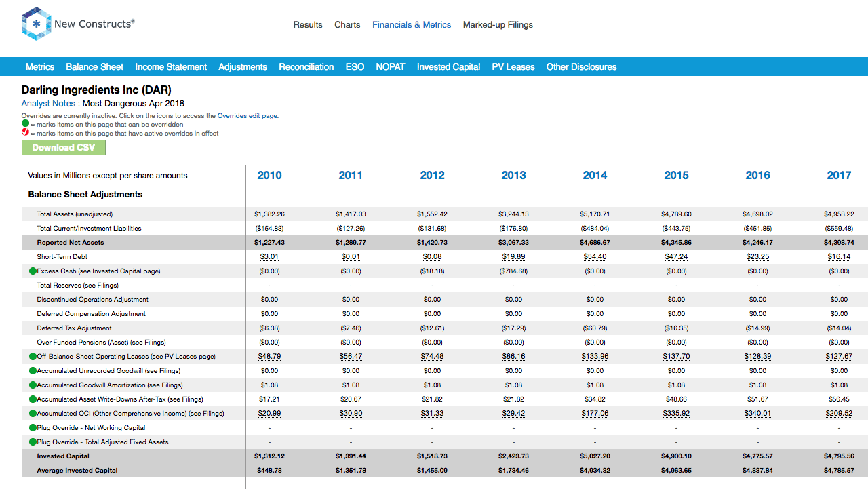Click 2016 Accumulated Asset Write-Downs value $51.67
Screen dimensions: 868x489
(757, 399)
